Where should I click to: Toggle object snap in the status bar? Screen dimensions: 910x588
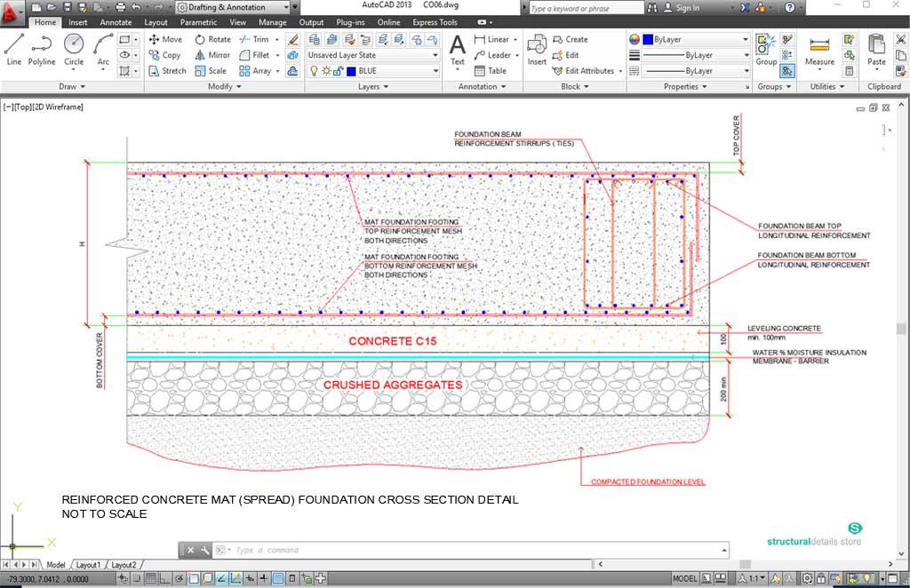pos(193,577)
